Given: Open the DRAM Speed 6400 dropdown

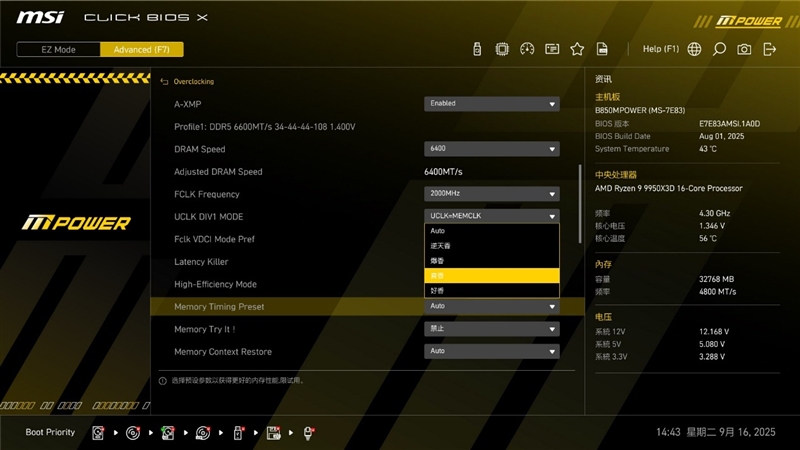Looking at the screenshot, I should tap(492, 148).
